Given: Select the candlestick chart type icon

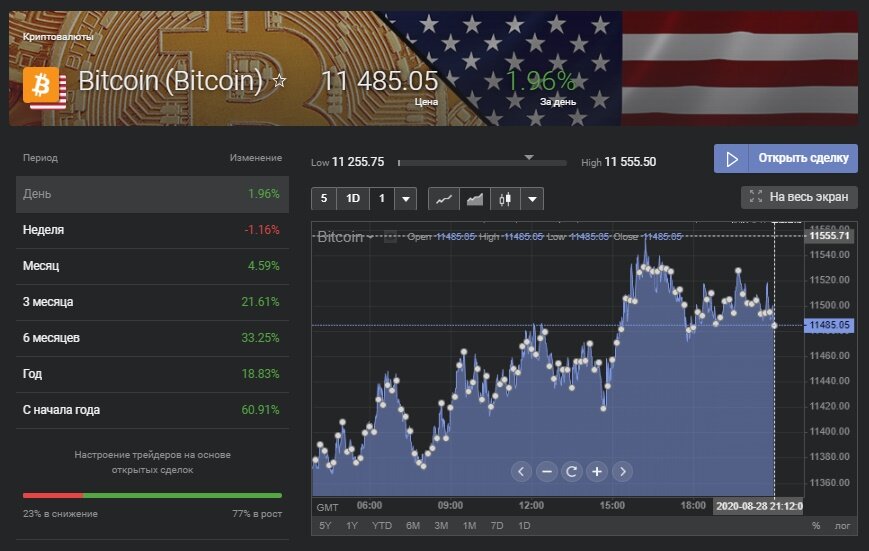Looking at the screenshot, I should 504,198.
